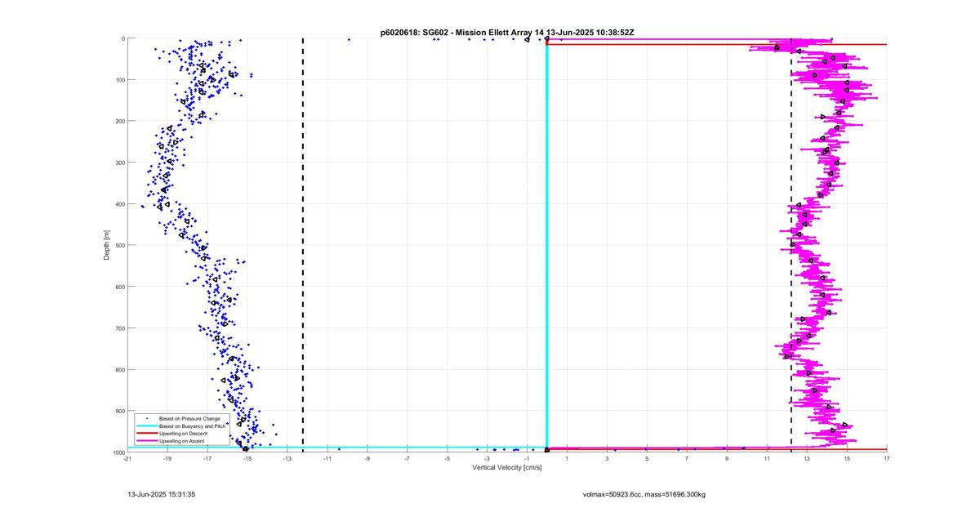Click depth axis tick label '400'
The height and width of the screenshot is (508, 980).
(119, 204)
